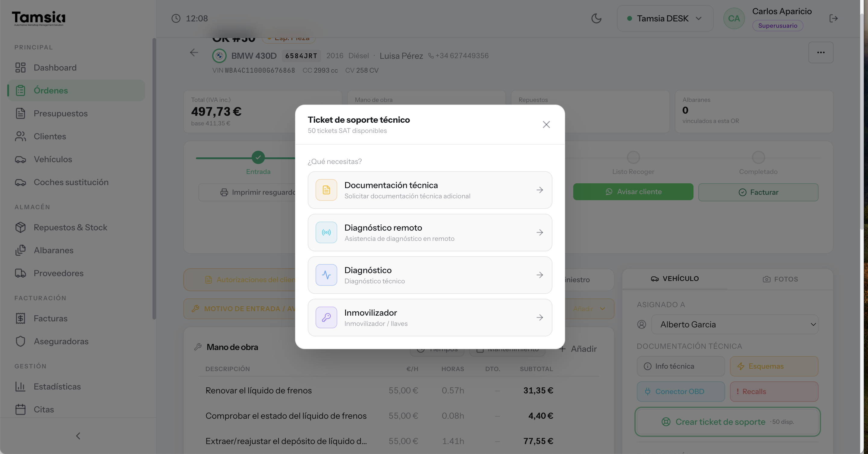Screen dimensions: 868x454
Task: Go back using the left arrow icon
Action: click(194, 52)
